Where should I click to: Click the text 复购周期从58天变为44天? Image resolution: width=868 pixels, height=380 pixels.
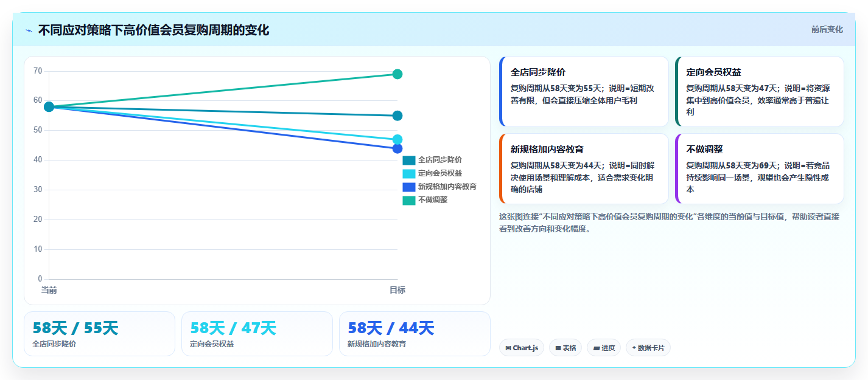(556, 165)
